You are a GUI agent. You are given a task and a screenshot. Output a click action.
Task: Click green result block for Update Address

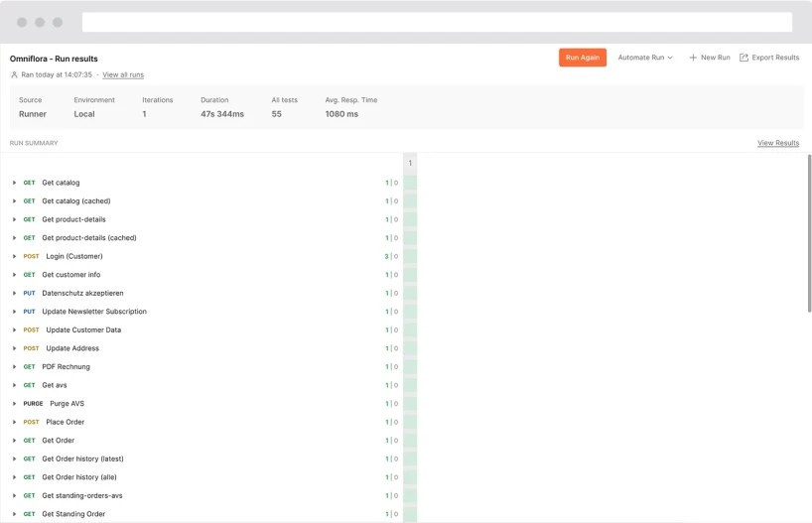(410, 348)
